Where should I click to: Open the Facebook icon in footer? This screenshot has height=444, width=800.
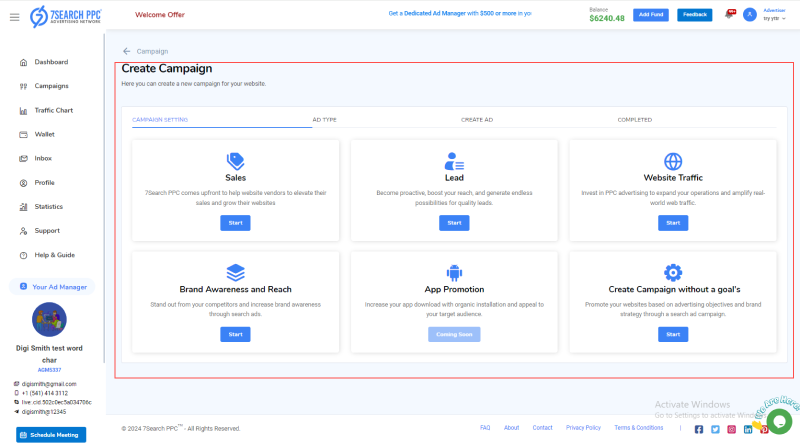[x=699, y=429]
